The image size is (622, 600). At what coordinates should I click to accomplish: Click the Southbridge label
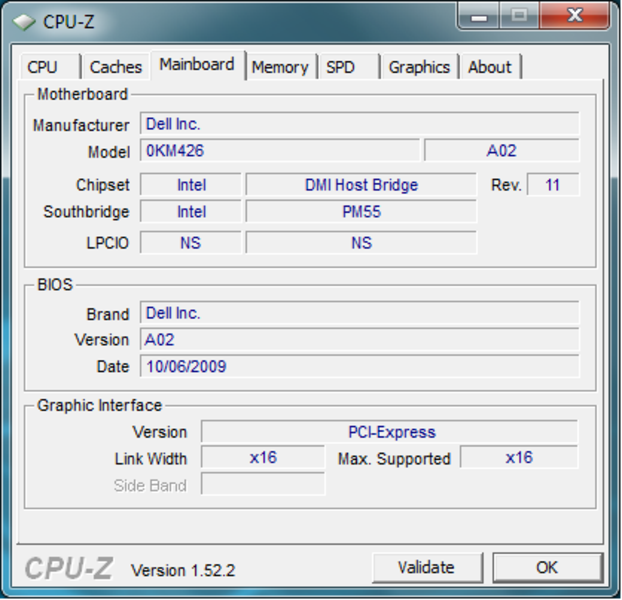point(86,212)
